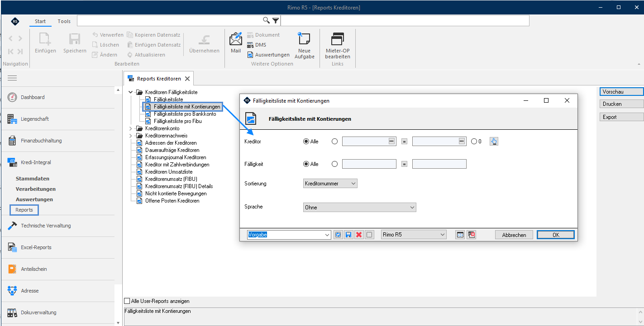Enable Alle User-Reports anzeigen checkbox
Screen dimensions: 644x326
127,301
